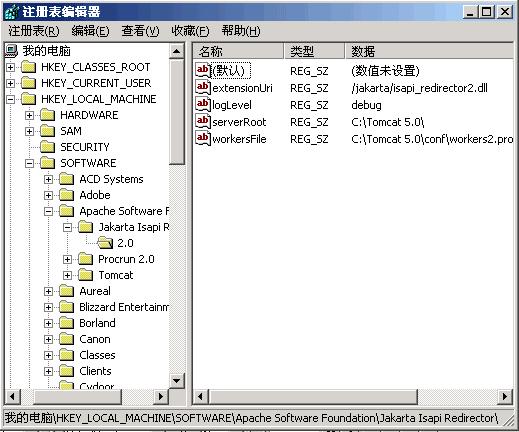Click the logLevel string value icon
Screen dimensions: 519x432
[x=203, y=105]
